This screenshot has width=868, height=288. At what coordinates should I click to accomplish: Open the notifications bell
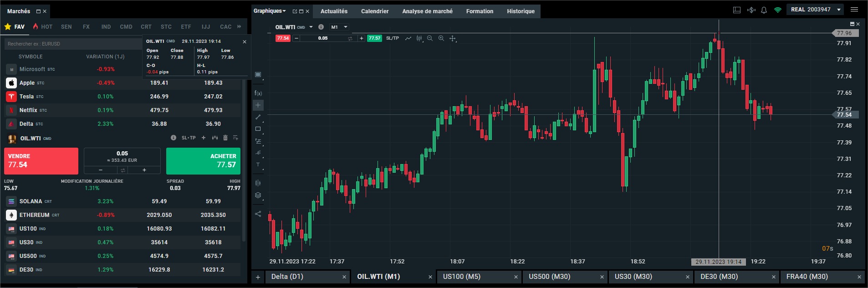click(764, 10)
